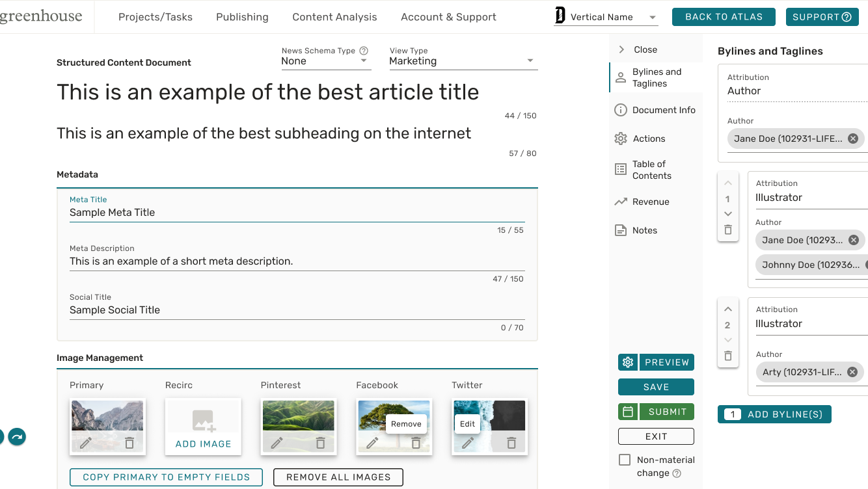Click the calendar icon next to Submit
The width and height of the screenshot is (868, 489).
coord(628,412)
